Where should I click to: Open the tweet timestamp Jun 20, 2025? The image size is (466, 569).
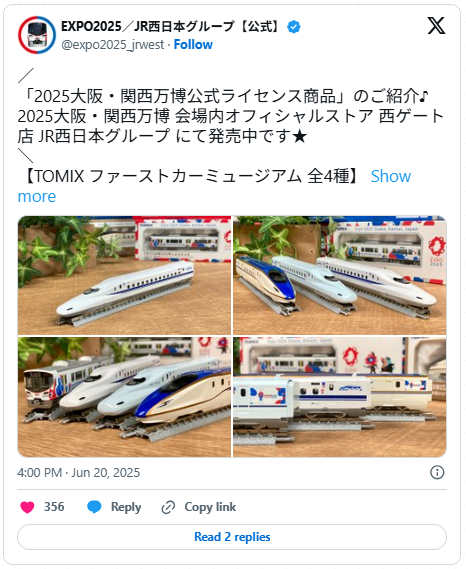click(x=78, y=472)
